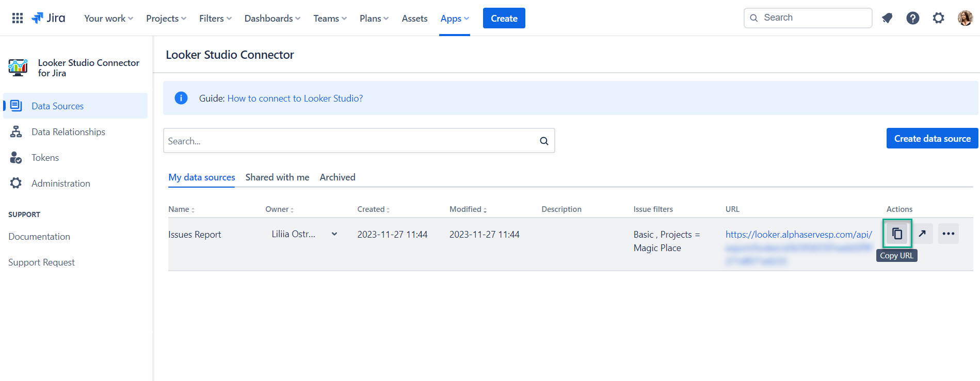Screen dimensions: 980x381
Task: Open Jira settings gear icon
Action: point(938,18)
